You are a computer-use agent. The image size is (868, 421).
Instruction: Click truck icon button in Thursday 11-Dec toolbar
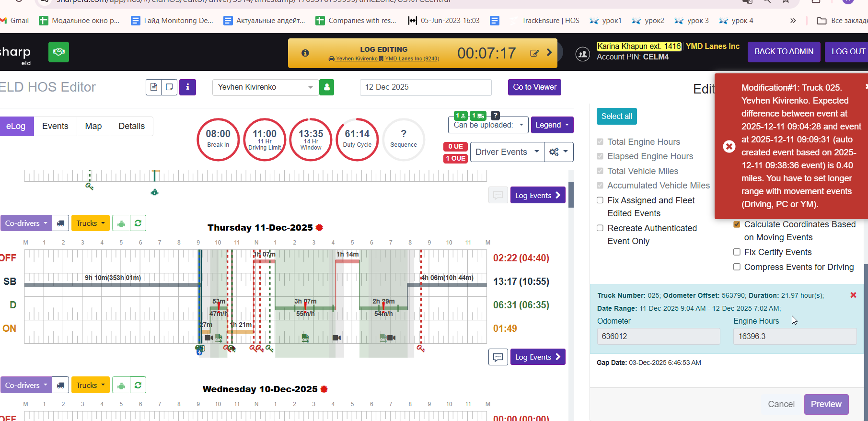pos(60,223)
